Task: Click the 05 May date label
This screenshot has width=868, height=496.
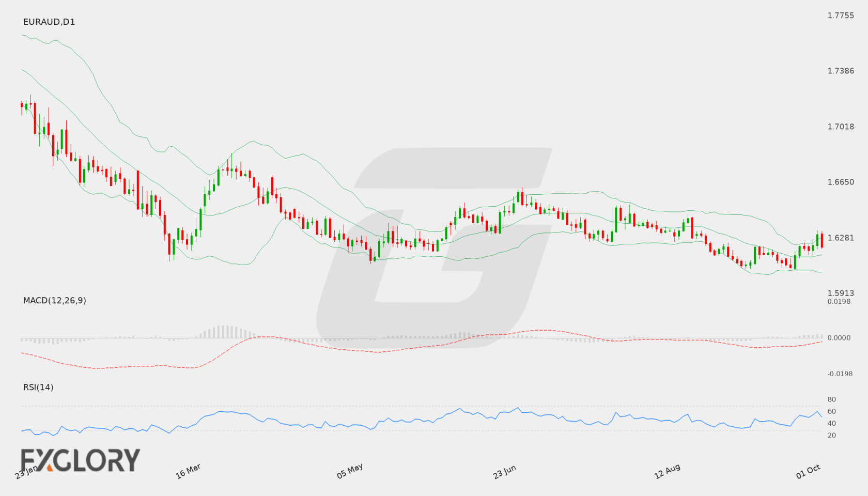Action: tap(350, 471)
